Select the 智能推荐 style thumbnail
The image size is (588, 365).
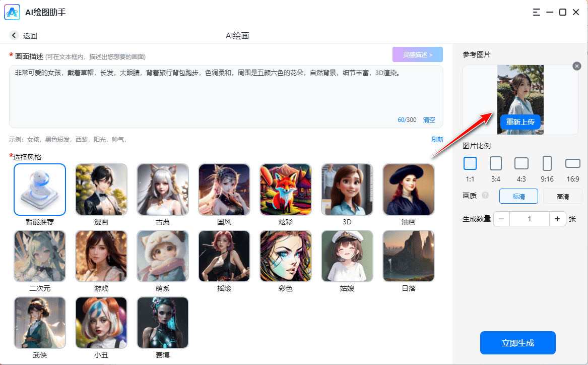coord(40,190)
